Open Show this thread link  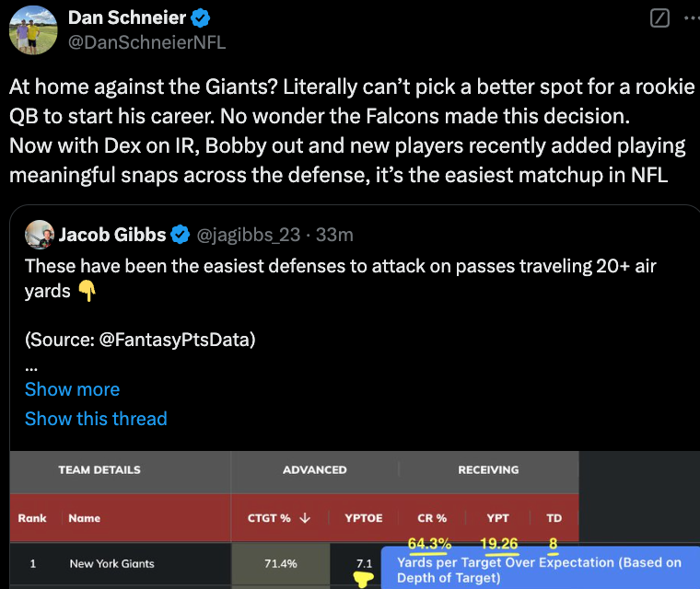96,419
